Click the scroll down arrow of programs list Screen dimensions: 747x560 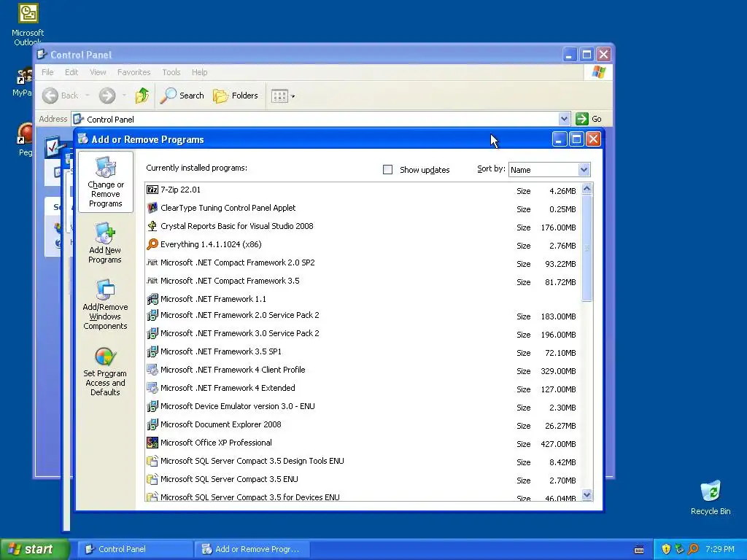587,495
